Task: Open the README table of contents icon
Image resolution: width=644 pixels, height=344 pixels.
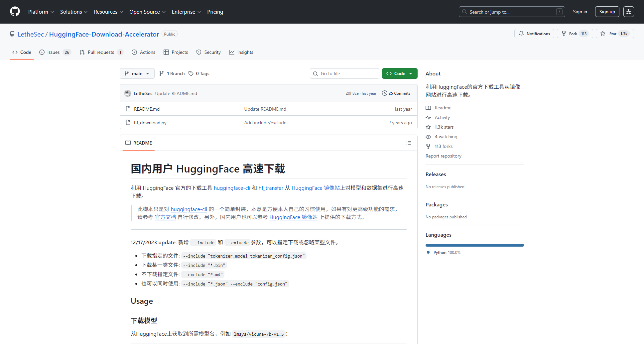Action: pyautogui.click(x=409, y=143)
